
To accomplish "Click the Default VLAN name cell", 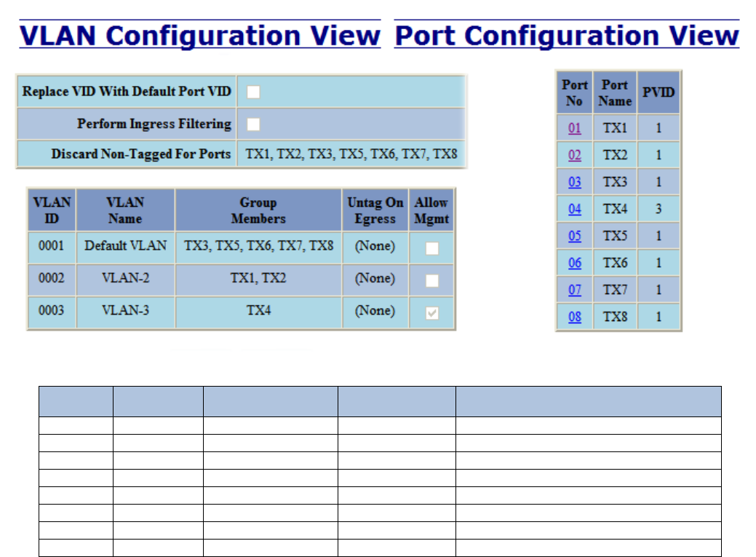I will pyautogui.click(x=125, y=248).
